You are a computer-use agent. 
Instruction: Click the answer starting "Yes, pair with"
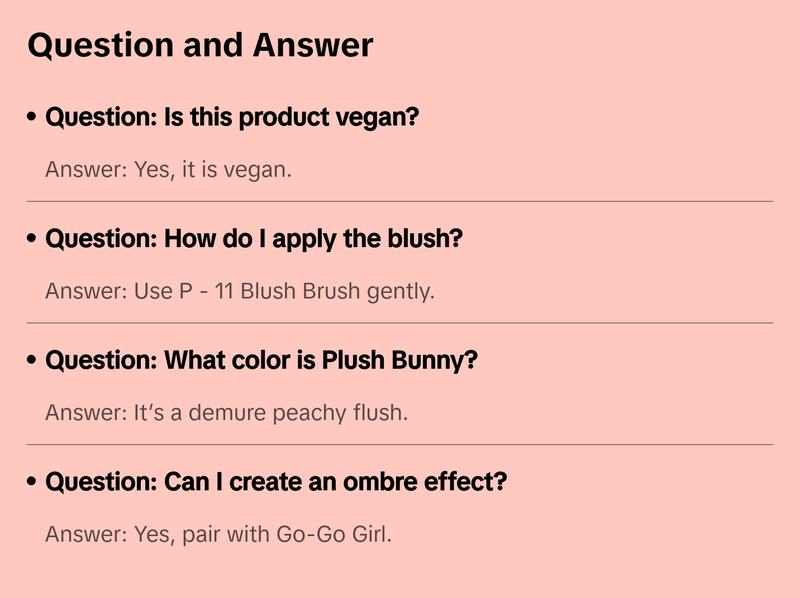pos(218,534)
